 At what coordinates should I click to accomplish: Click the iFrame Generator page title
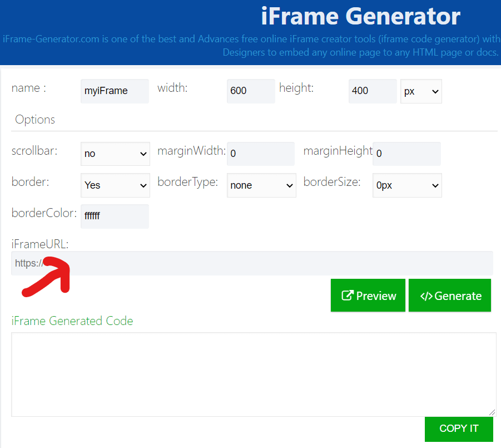[x=360, y=17]
